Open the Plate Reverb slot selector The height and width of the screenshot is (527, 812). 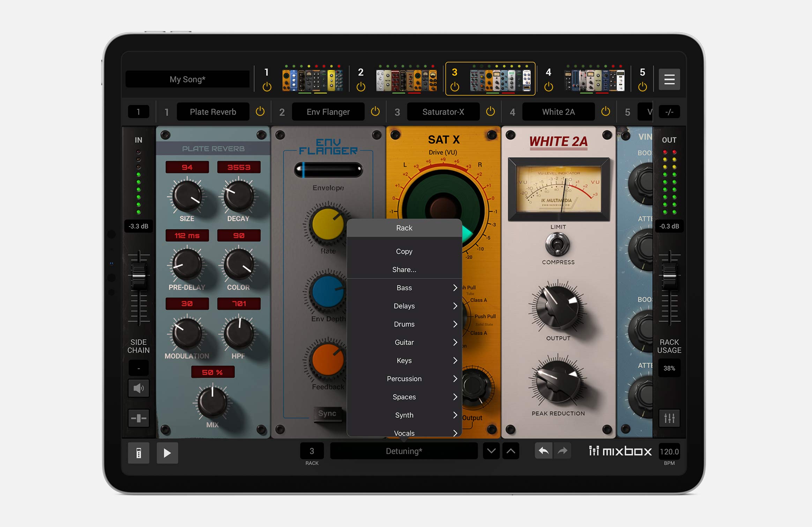tap(213, 112)
